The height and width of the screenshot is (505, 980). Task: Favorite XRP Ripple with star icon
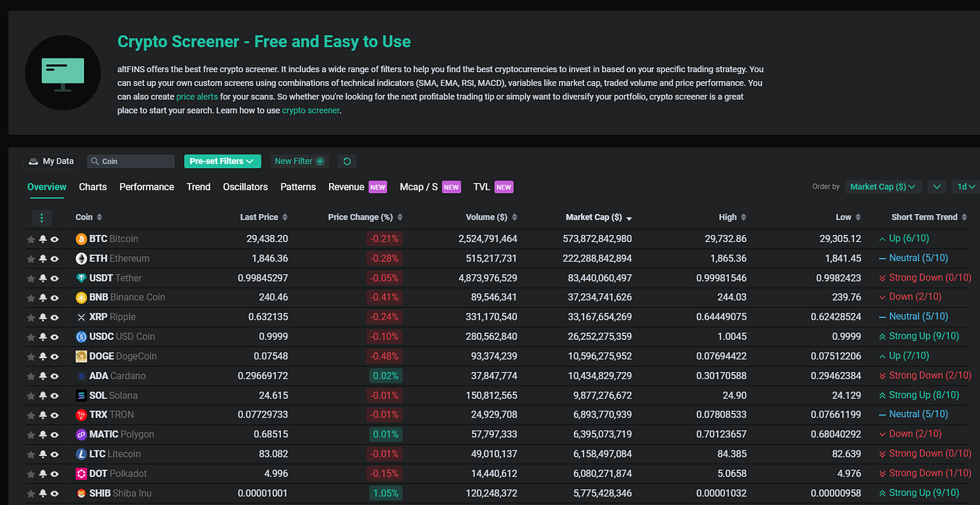click(x=31, y=318)
